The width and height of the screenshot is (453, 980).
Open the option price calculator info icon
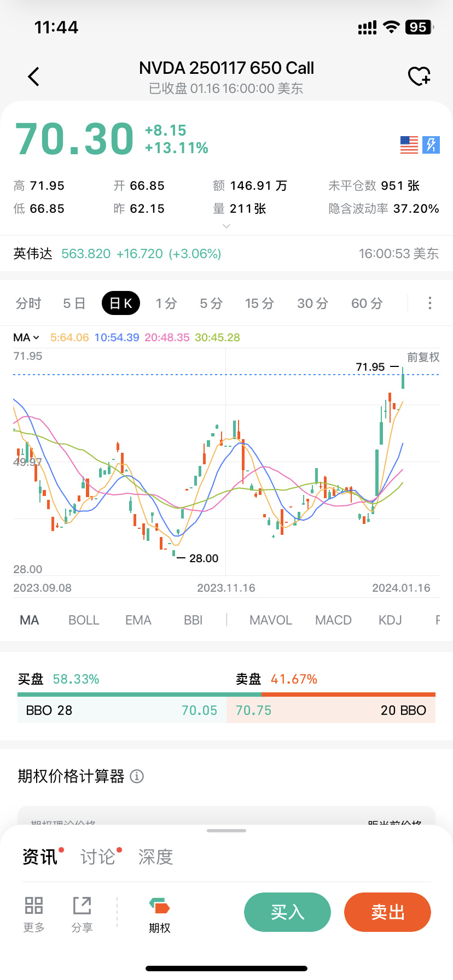coord(137,776)
